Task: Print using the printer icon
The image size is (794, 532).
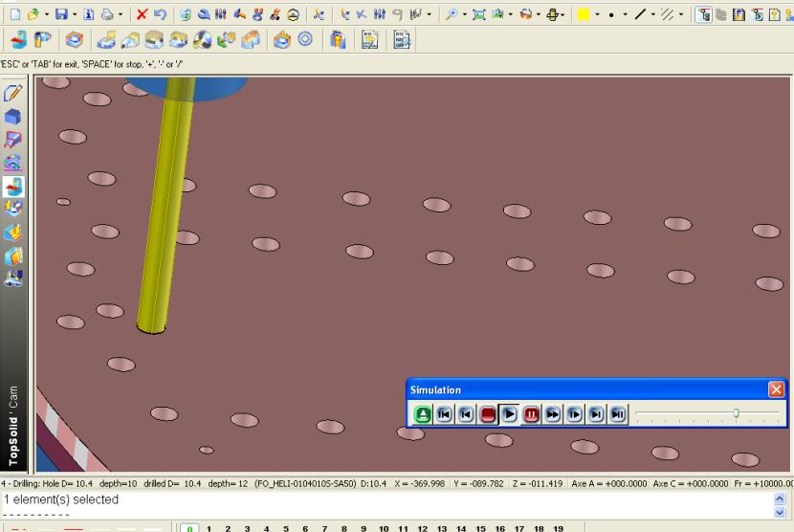Action: click(x=107, y=14)
